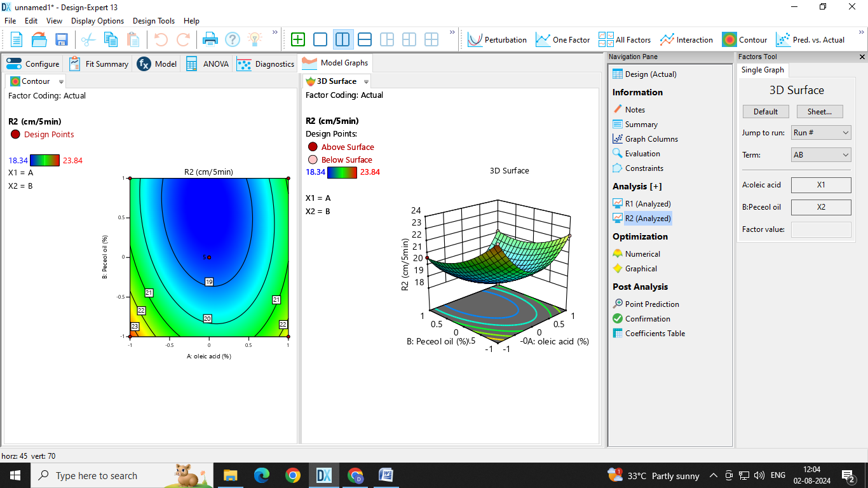
Task: Open the Interaction graph
Action: (686, 39)
